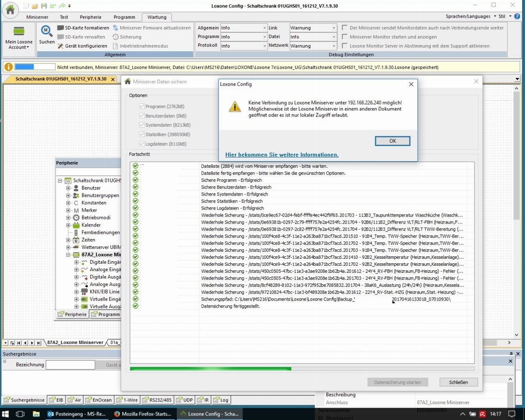
Task: Open Posteingang Outlook taskbar item
Action: pyautogui.click(x=77, y=414)
